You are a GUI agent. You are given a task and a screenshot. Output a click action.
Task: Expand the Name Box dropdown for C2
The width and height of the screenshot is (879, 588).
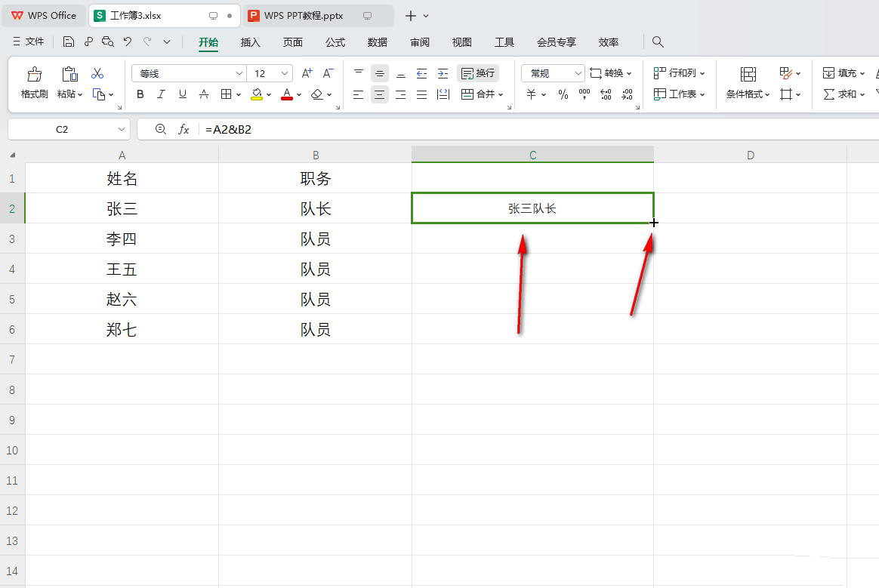(x=122, y=130)
